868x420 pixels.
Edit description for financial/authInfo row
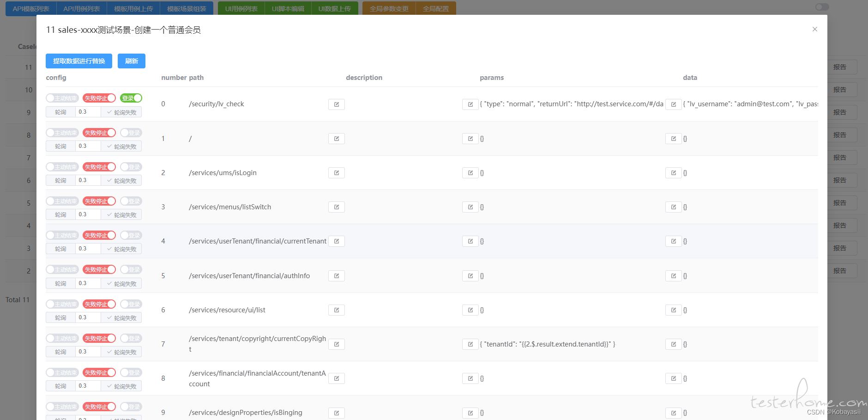click(x=336, y=276)
